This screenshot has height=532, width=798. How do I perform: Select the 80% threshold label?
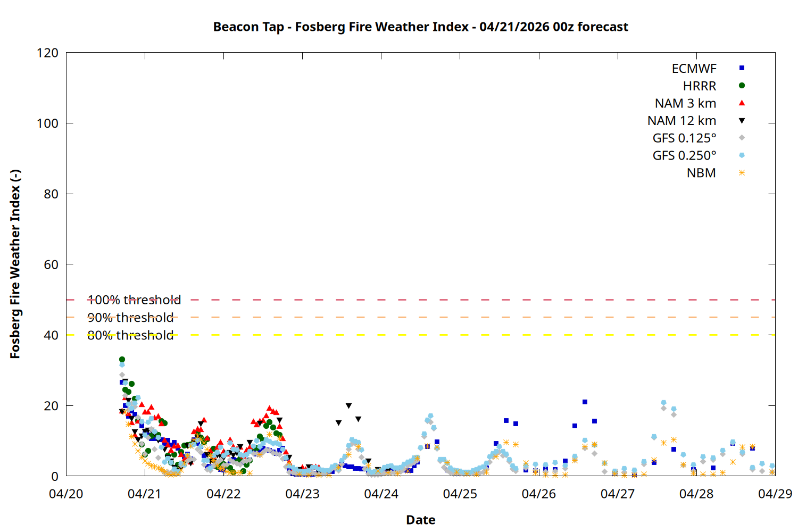[x=130, y=335]
